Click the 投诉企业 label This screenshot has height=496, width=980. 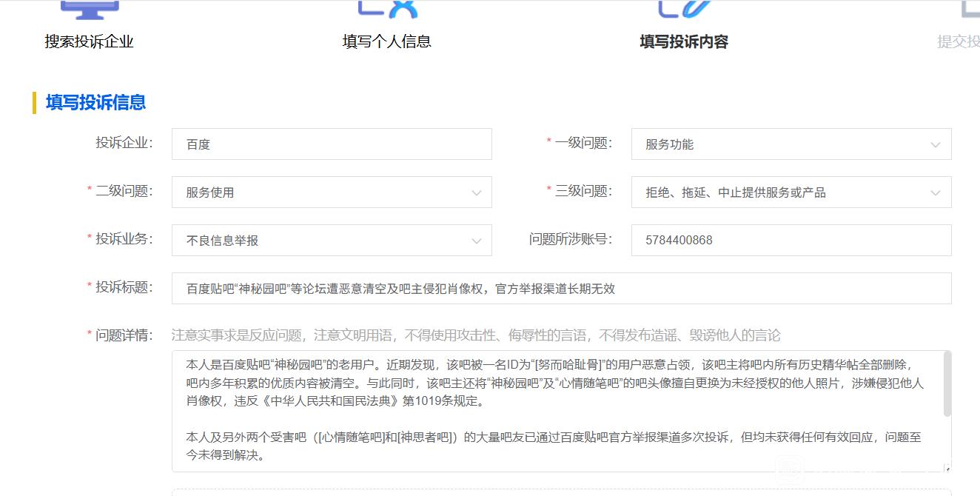(124, 143)
